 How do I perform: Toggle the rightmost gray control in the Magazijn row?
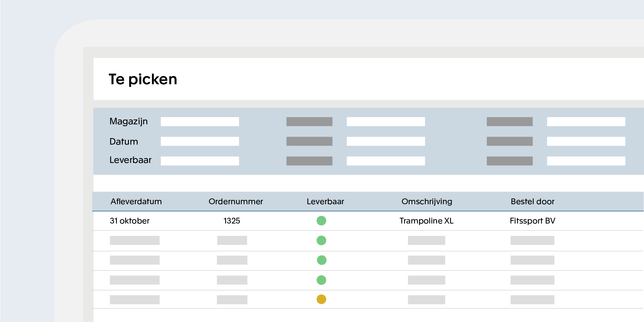509,121
